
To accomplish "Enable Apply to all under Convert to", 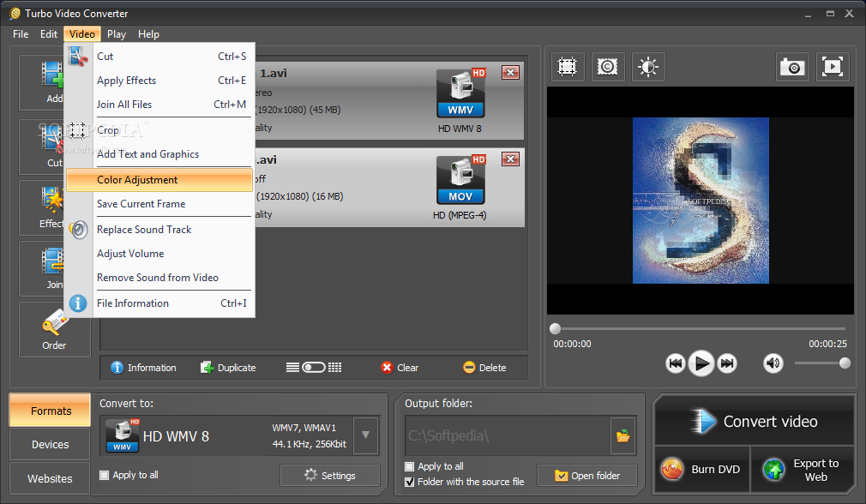I will [104, 475].
